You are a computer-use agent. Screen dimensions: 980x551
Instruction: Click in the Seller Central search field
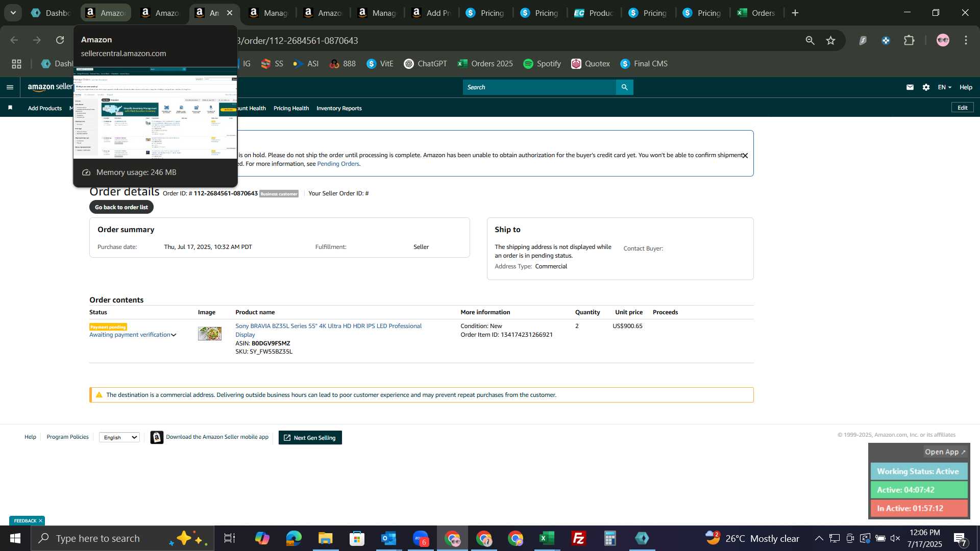coord(540,87)
